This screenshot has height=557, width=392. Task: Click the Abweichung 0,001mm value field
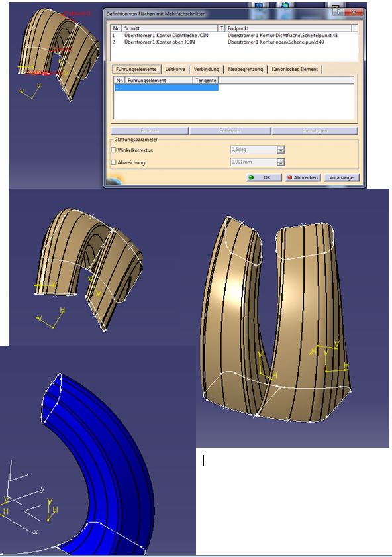[x=253, y=162]
